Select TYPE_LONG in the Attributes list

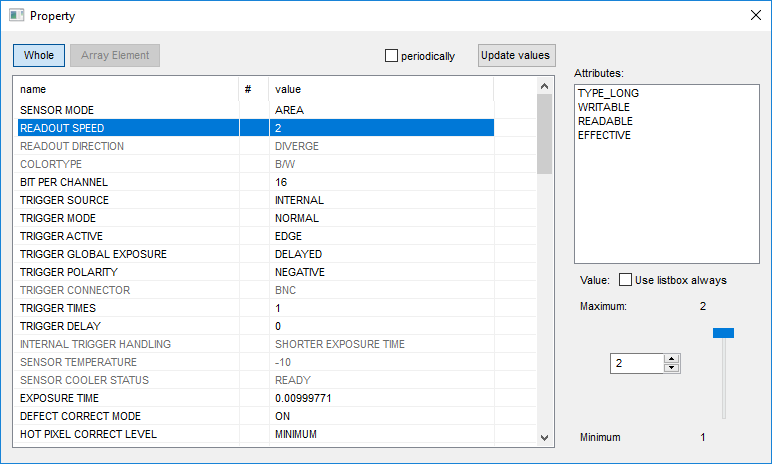(608, 93)
